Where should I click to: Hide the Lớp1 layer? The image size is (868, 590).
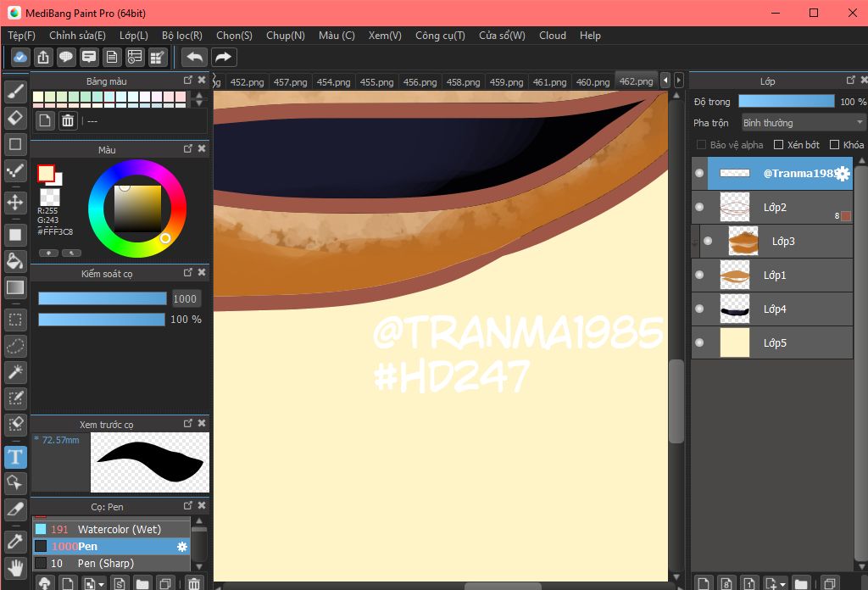coord(699,275)
